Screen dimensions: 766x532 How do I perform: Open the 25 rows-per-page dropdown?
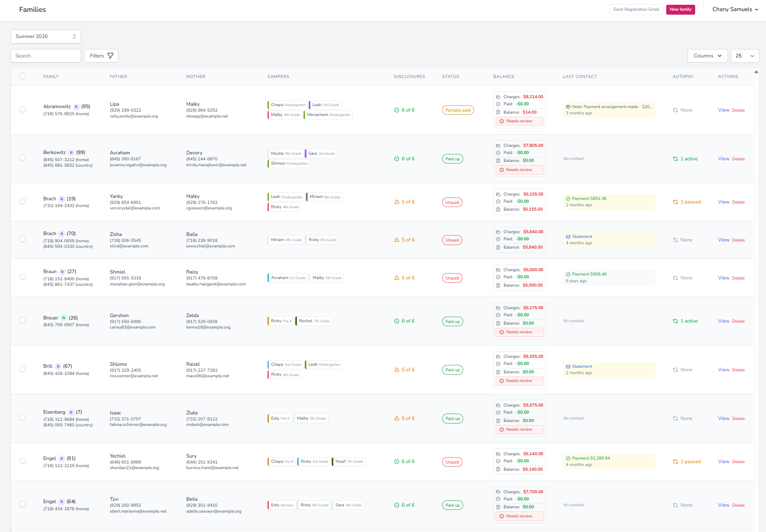(745, 56)
